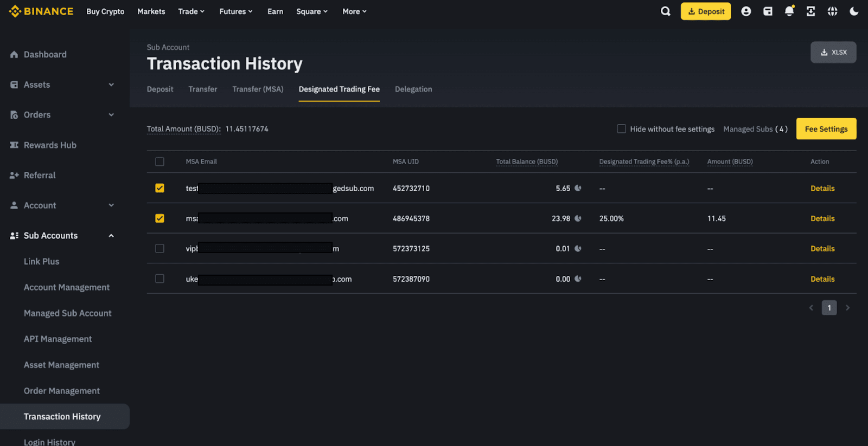Open the notifications bell
The width and height of the screenshot is (868, 446).
point(789,11)
